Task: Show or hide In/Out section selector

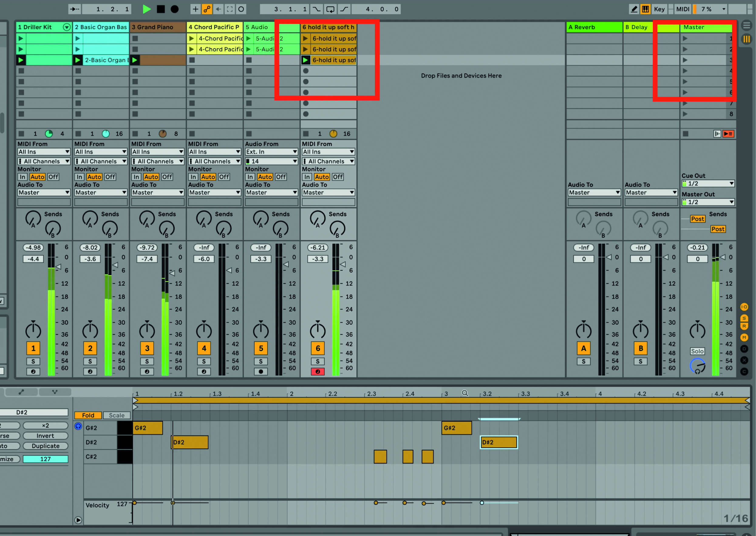Action: 744,307
